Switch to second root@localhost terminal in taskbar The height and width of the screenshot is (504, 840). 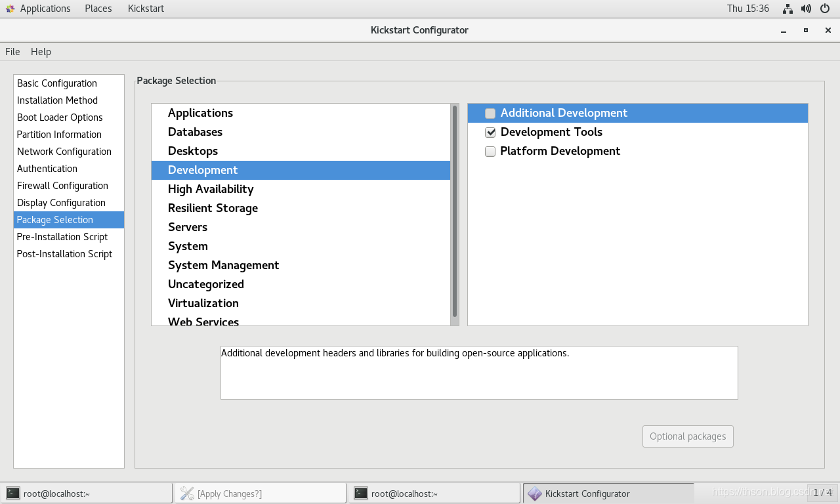click(434, 493)
